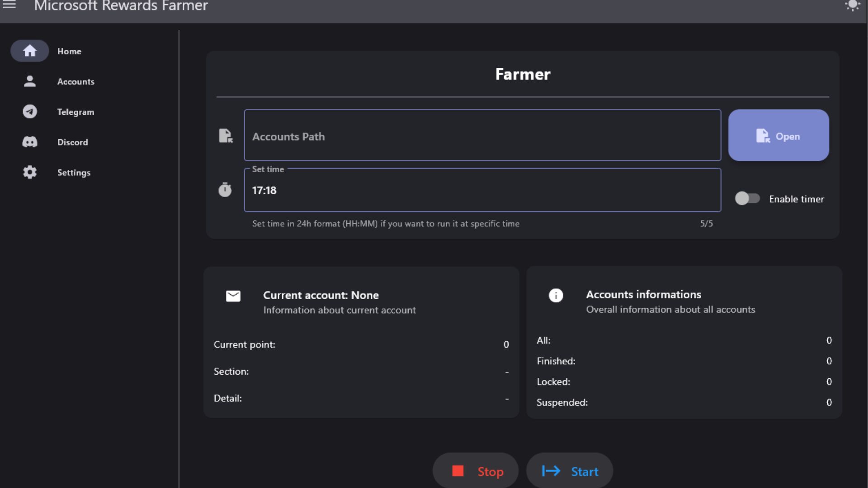Open the Discord page label
The image size is (868, 488).
(72, 142)
